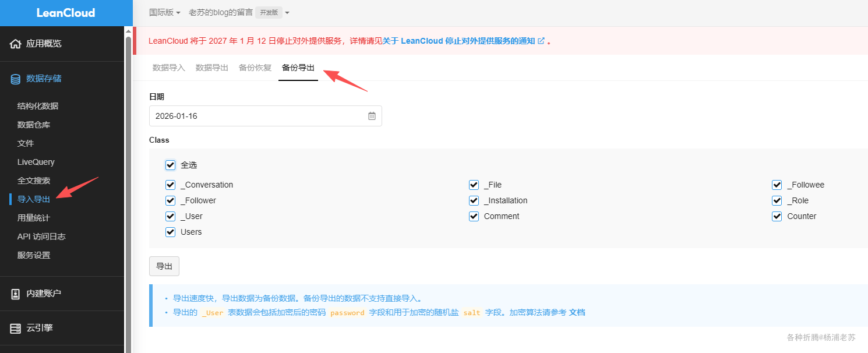Open LiveQuery in sidebar
This screenshot has height=353, width=868.
[x=36, y=162]
